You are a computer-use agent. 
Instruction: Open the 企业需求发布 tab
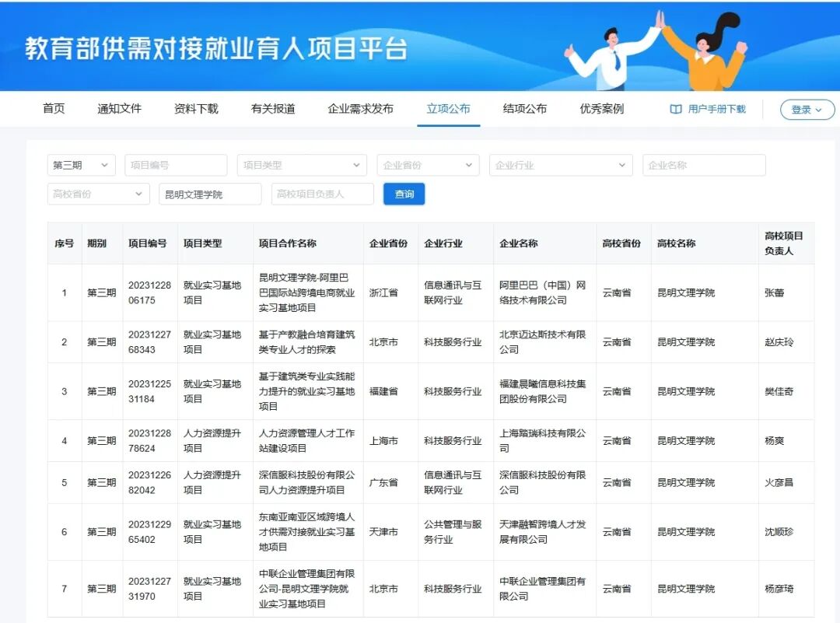tap(360, 109)
